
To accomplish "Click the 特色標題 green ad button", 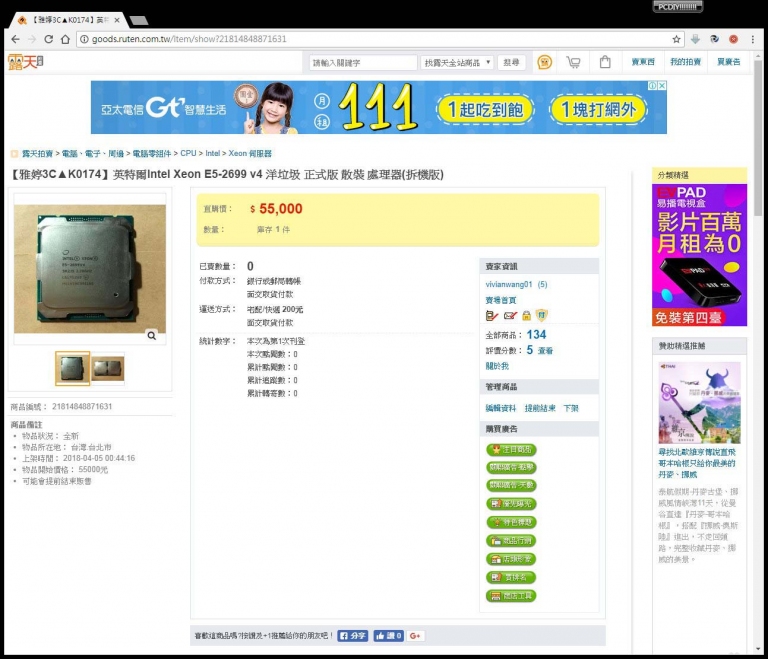I will tap(511, 522).
